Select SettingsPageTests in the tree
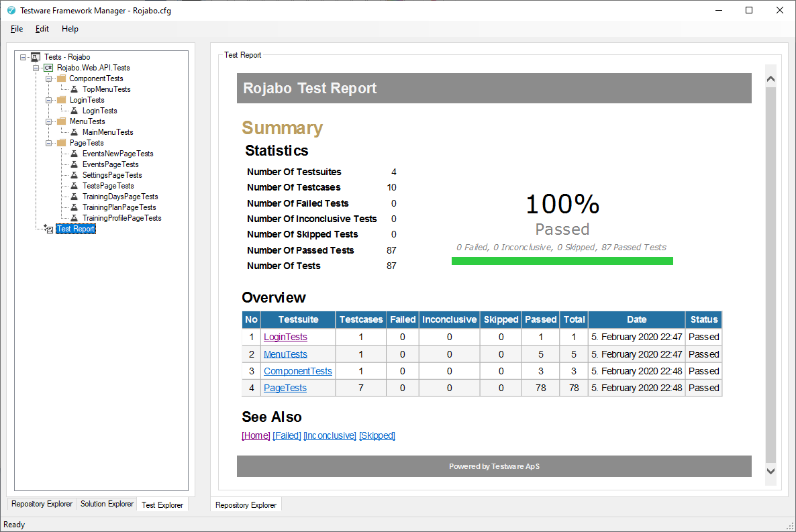Viewport: 796px width, 532px height. 112,174
